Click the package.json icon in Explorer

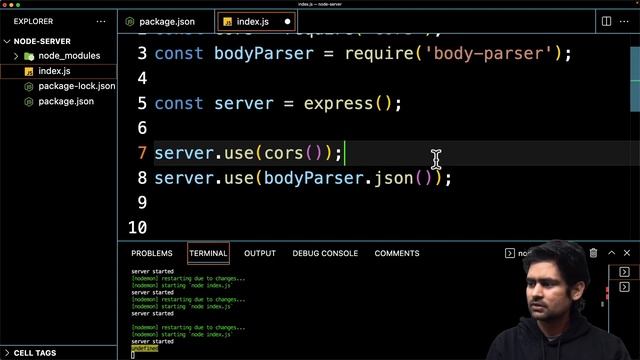[x=29, y=102]
